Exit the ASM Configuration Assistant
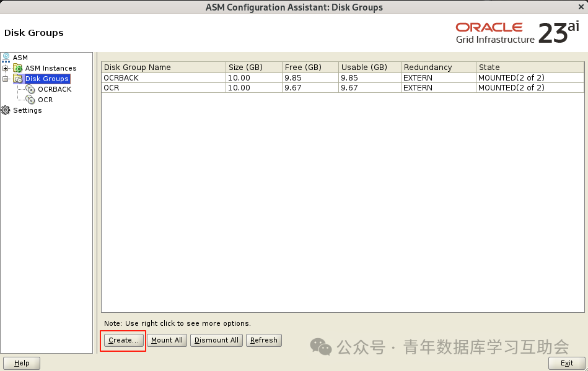 (x=567, y=363)
